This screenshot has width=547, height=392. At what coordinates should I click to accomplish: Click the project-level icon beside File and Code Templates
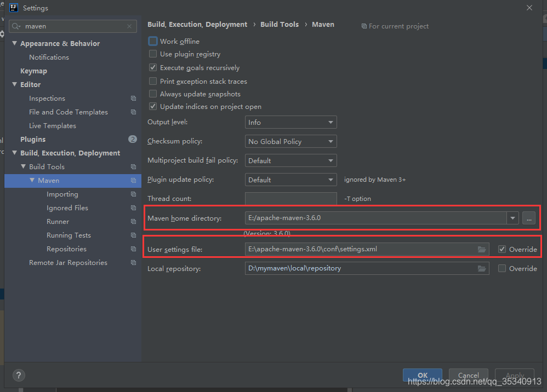point(133,112)
